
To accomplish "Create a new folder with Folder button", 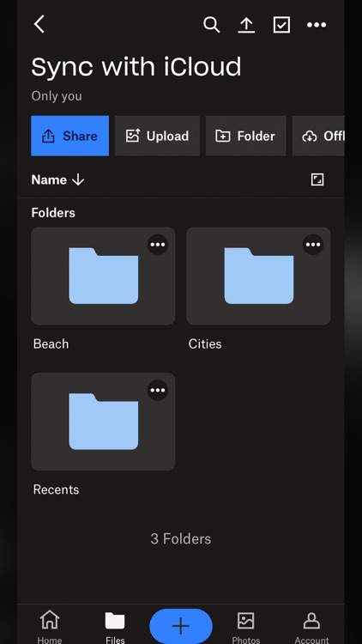I will click(x=246, y=136).
